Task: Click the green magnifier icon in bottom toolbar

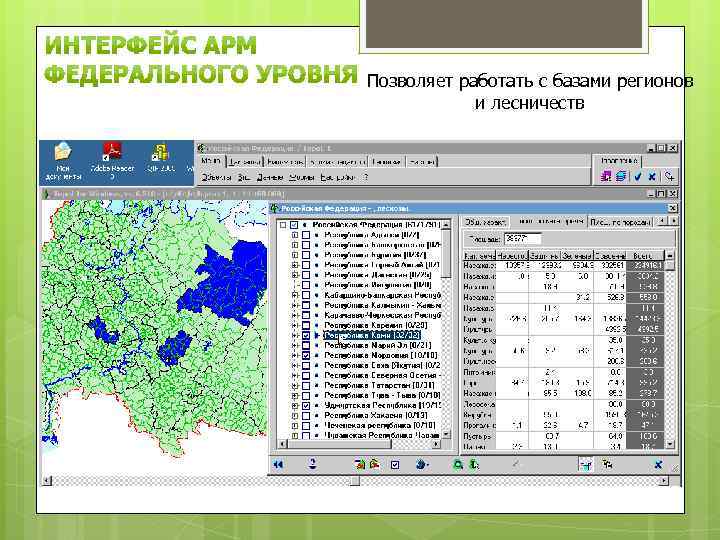Action: click(457, 465)
